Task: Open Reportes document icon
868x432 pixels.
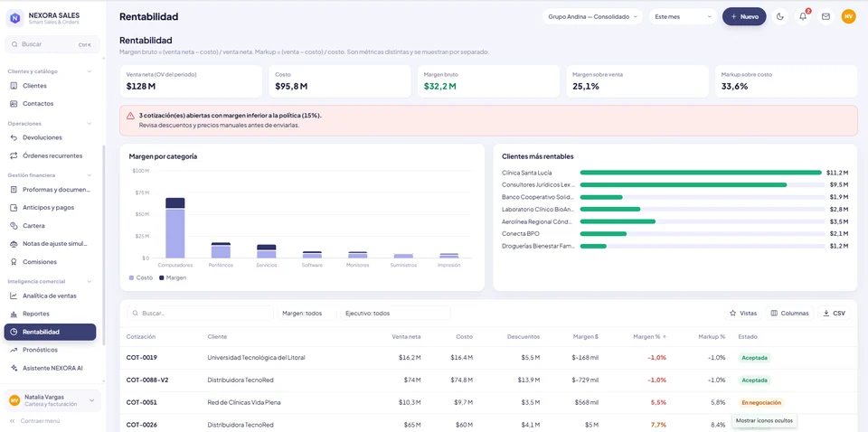Action: point(14,314)
